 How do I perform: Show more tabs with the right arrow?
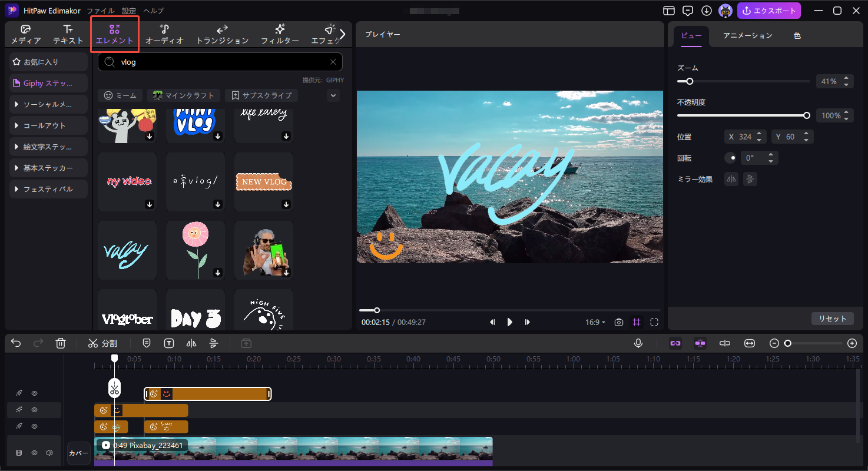click(x=343, y=34)
